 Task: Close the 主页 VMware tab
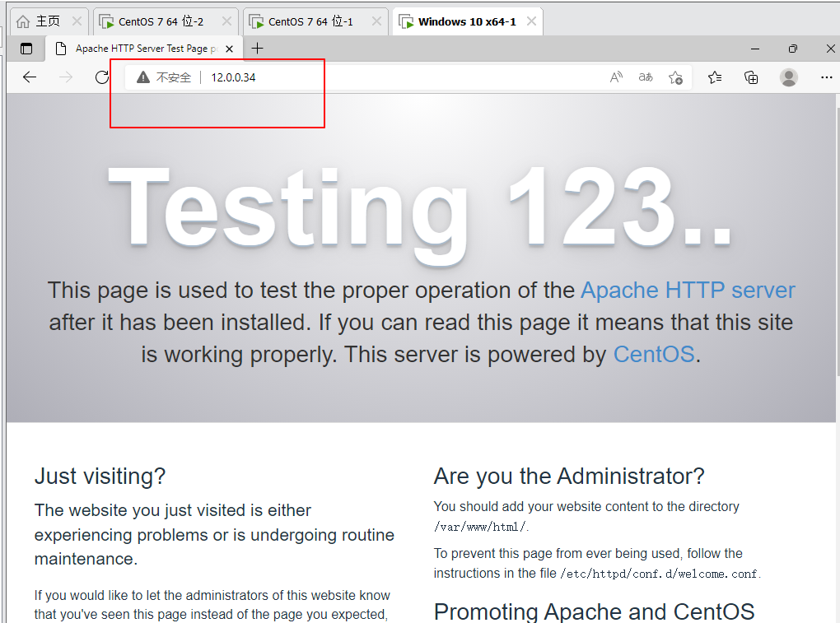77,21
